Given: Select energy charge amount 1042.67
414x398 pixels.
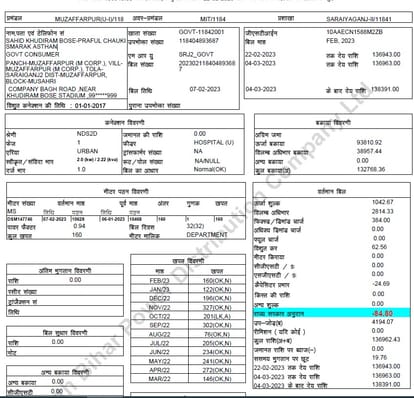Looking at the screenshot, I should 383,202.
